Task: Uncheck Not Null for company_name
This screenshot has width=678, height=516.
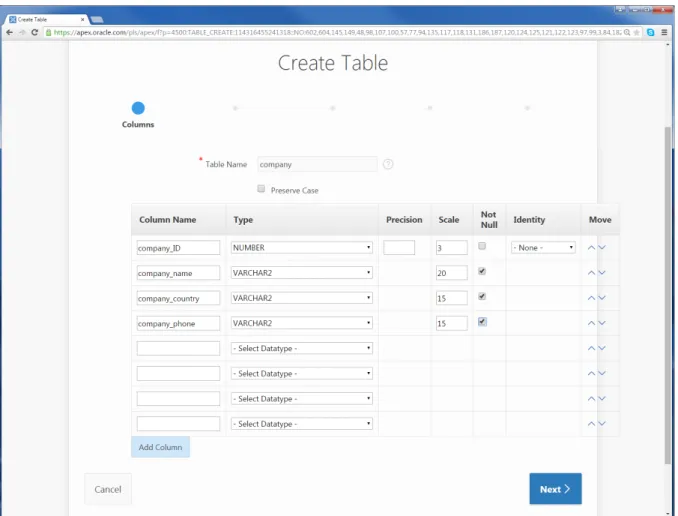Action: 482,271
